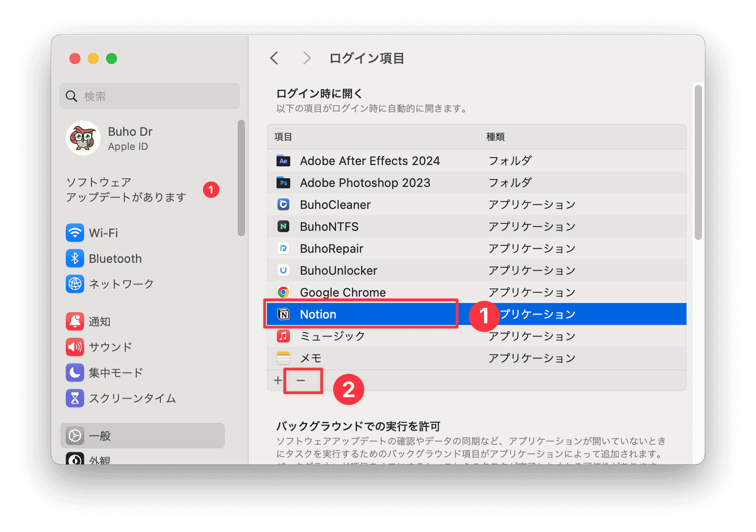The height and width of the screenshot is (532, 756).
Task: Click the Bluetooth sidebar icon
Action: [x=75, y=258]
